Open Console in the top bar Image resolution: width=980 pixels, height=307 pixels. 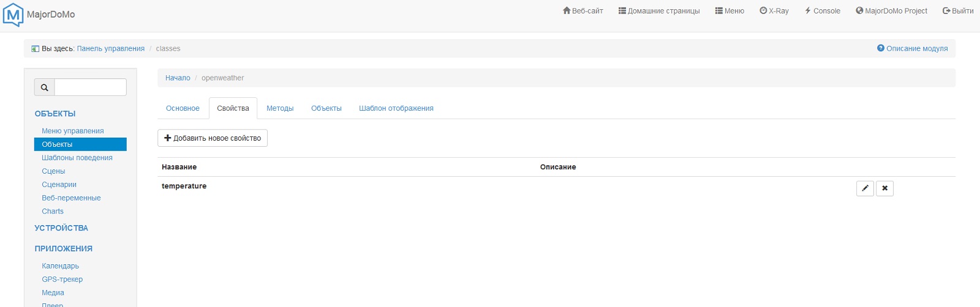pos(822,11)
